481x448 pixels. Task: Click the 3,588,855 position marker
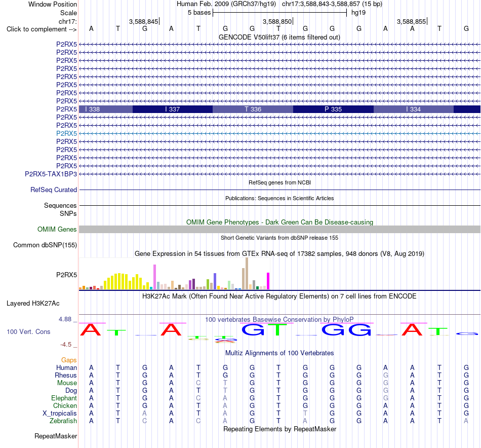[x=411, y=21]
